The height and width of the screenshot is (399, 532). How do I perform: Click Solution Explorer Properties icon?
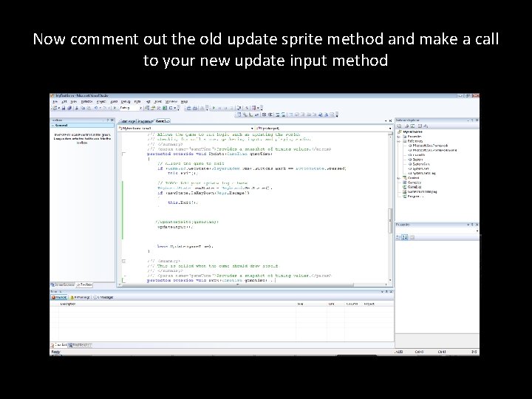(399, 126)
